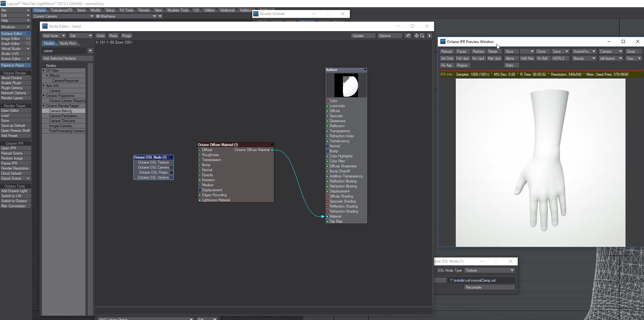Click the node list vertical scrollbar
The width and height of the screenshot is (644, 320).
90,190
